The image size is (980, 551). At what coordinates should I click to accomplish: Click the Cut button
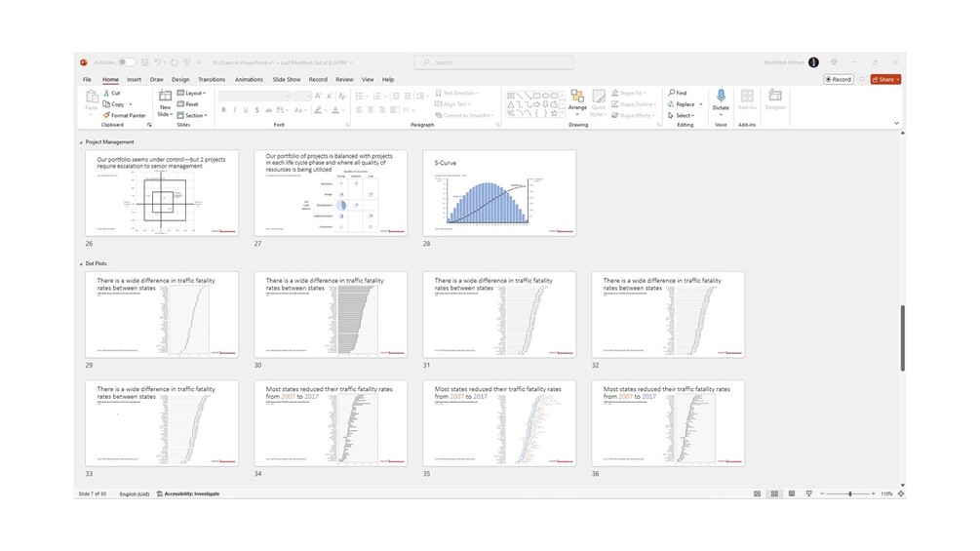pyautogui.click(x=112, y=93)
